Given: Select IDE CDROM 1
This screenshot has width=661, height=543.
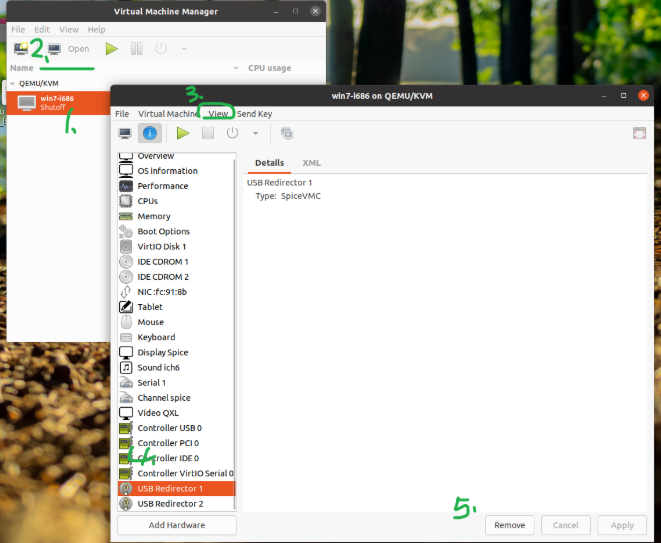Looking at the screenshot, I should coord(176,262).
